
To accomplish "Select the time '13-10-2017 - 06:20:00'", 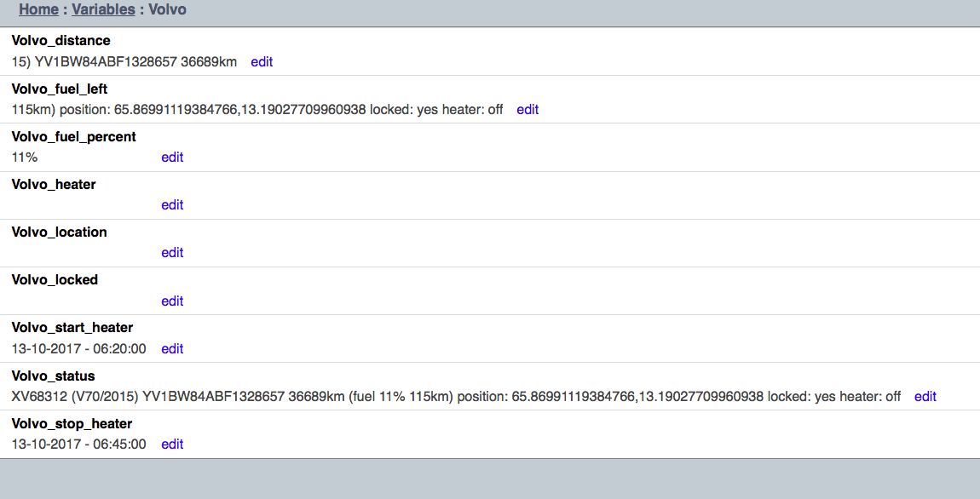I will (78, 348).
